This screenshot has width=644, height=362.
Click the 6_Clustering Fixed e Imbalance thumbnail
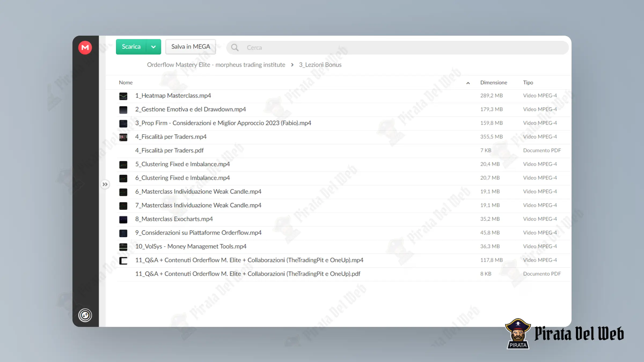click(123, 178)
